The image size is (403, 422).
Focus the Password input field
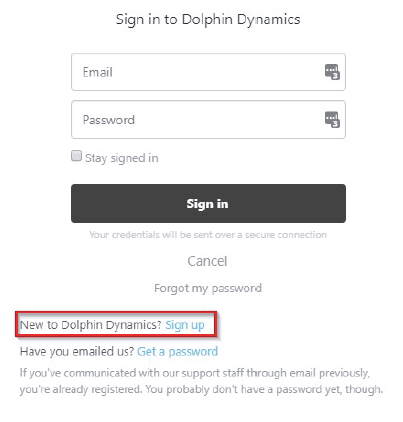coord(208,119)
